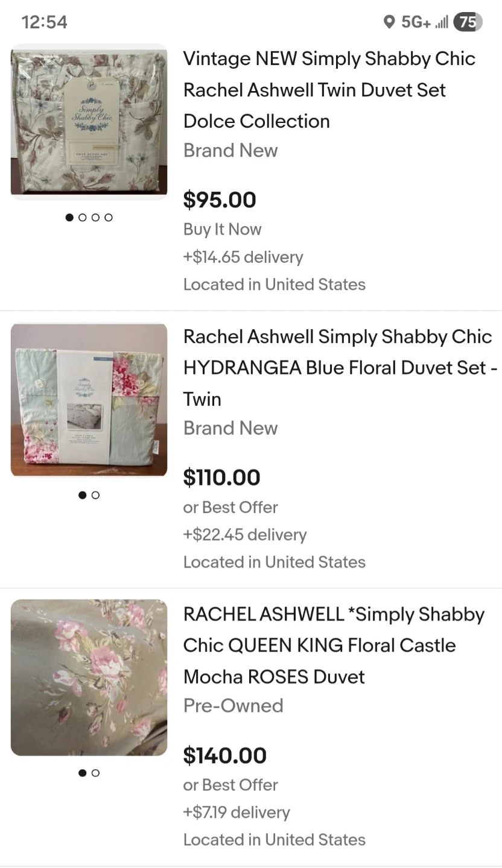Screen dimensions: 502x868
Task: Tap the $95.00 price
Action: point(220,200)
